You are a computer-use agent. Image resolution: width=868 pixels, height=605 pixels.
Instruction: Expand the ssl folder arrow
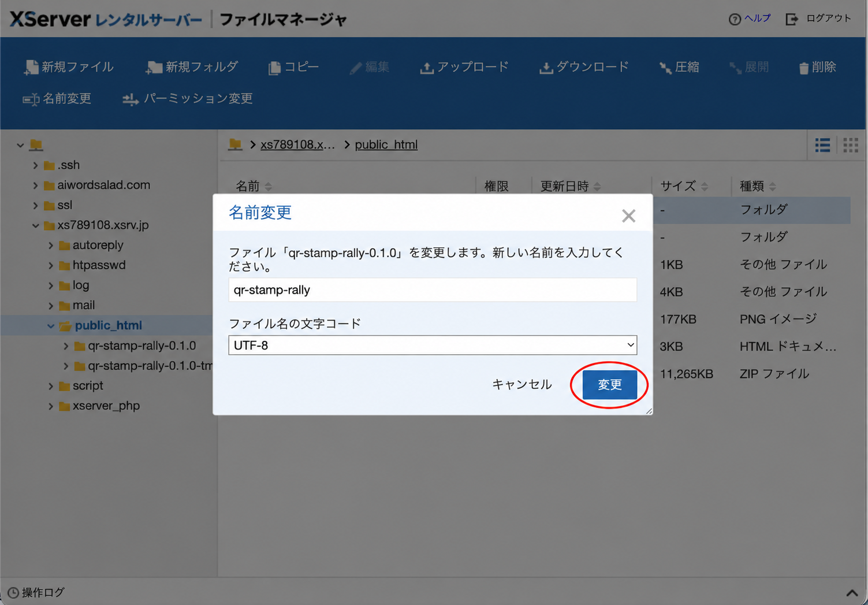tap(35, 206)
